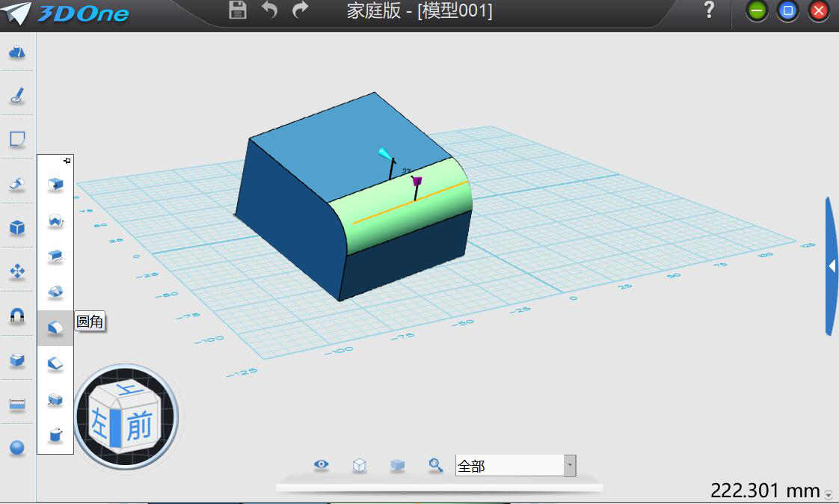Open the 全部 filter dropdown
Image resolution: width=839 pixels, height=504 pixels.
tap(570, 465)
